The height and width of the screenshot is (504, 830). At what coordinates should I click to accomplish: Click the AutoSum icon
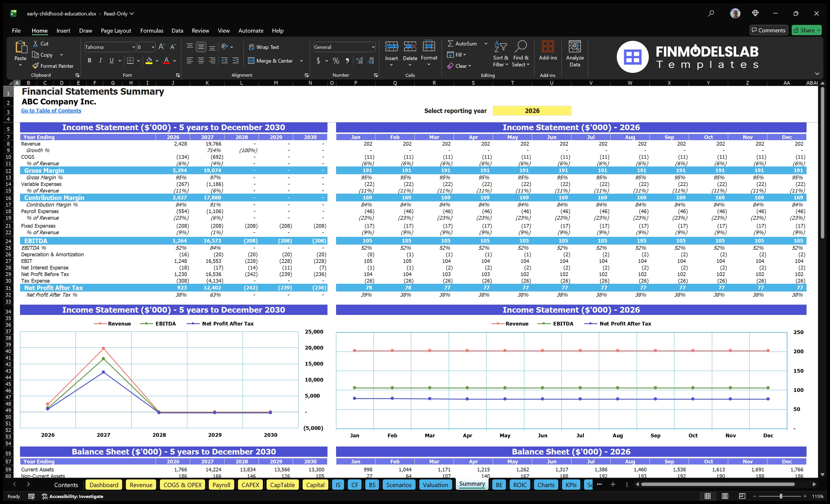click(x=451, y=43)
